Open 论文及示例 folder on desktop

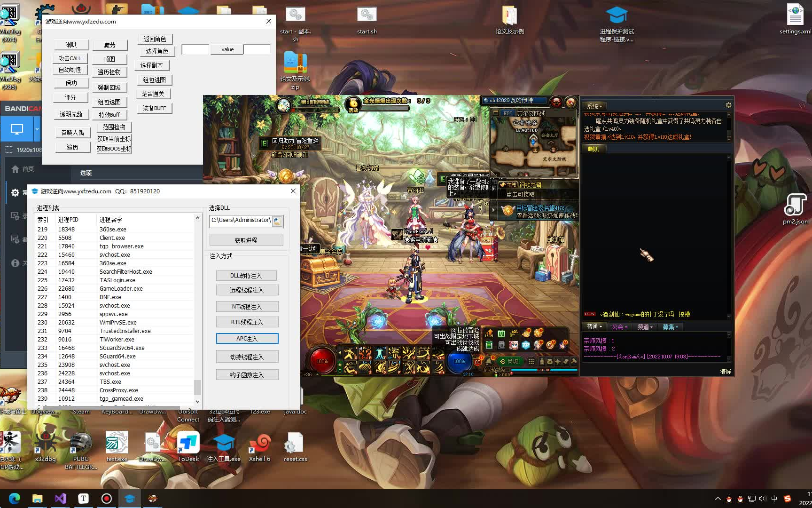[509, 19]
